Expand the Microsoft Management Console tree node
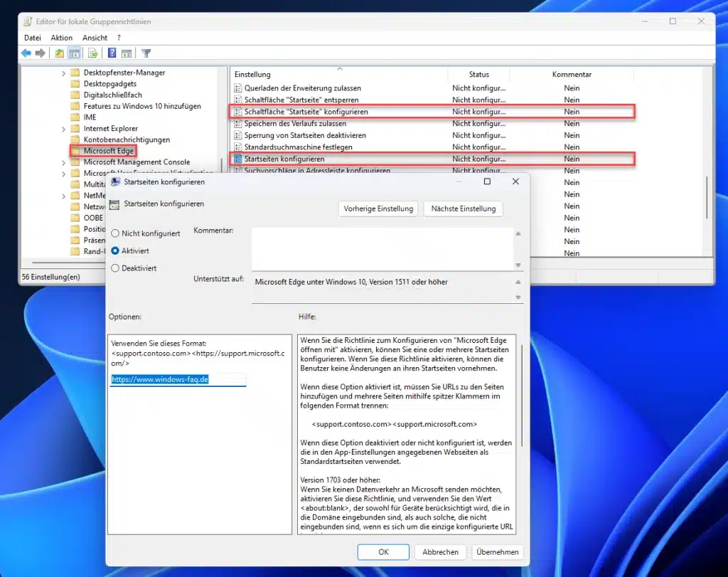 tap(63, 162)
